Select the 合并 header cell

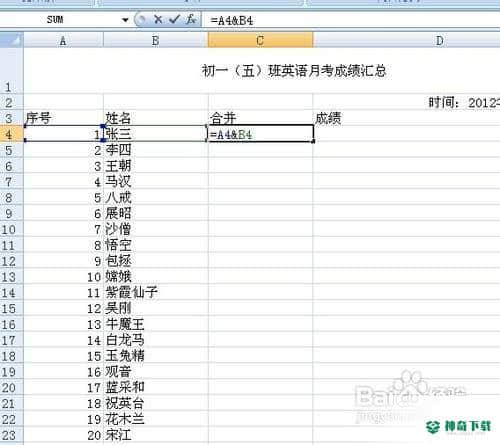tap(260, 118)
